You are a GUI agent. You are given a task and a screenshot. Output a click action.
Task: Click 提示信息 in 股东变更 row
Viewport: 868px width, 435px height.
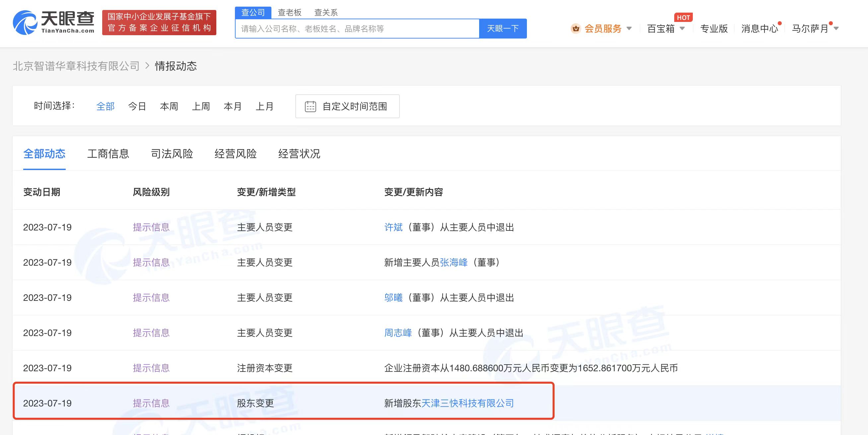click(x=151, y=403)
